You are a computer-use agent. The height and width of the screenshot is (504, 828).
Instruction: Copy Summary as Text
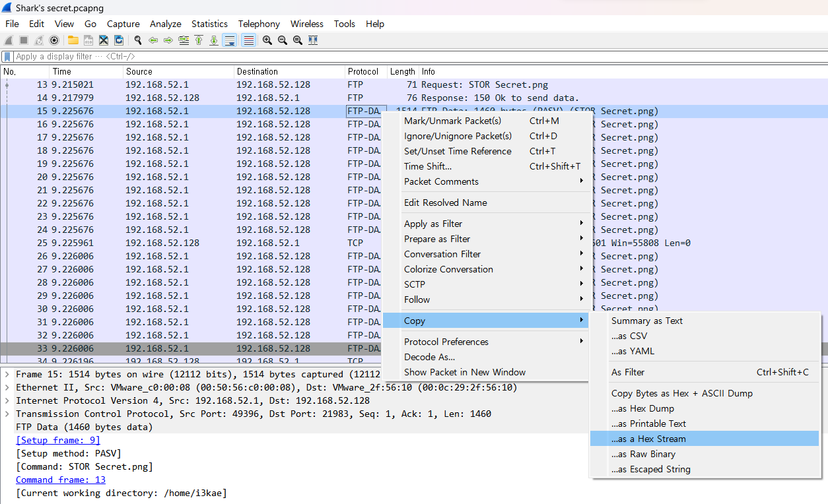[705, 321]
